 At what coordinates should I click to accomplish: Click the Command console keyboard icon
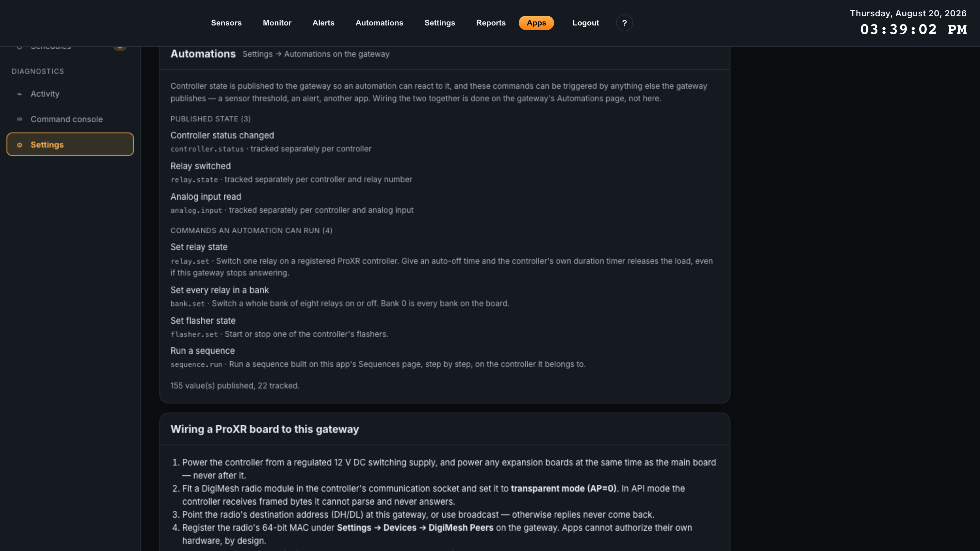(19, 119)
